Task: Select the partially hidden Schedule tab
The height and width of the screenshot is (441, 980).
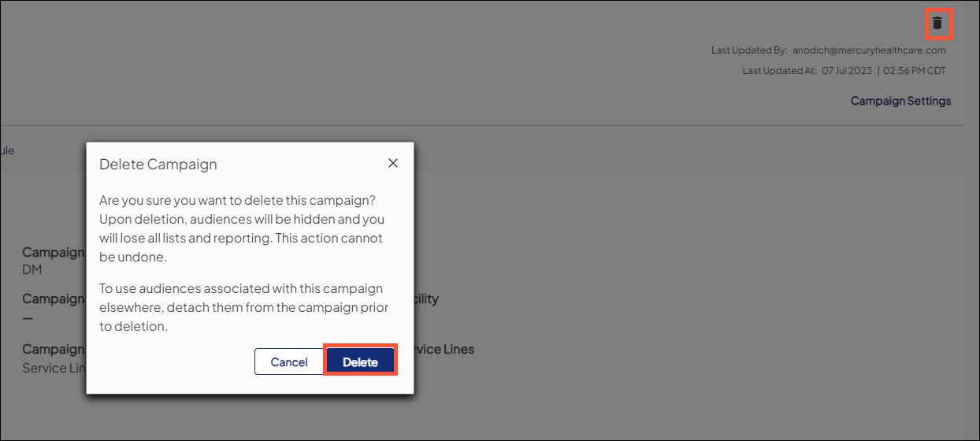Action: [7, 150]
